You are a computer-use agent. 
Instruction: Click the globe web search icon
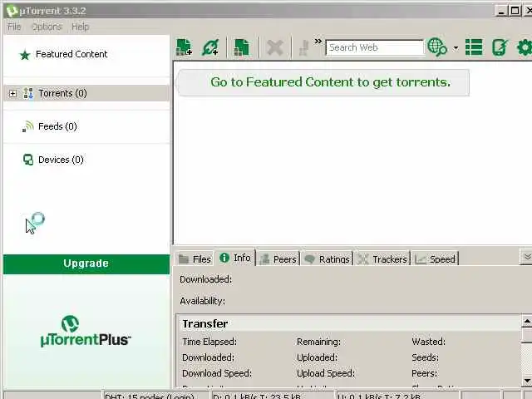pyautogui.click(x=437, y=47)
